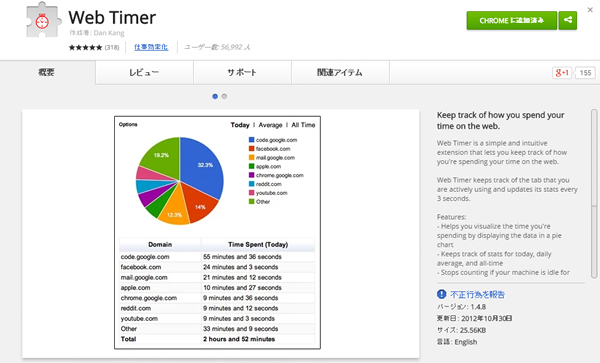Click the Total row label
600x363 pixels.
[128, 339]
